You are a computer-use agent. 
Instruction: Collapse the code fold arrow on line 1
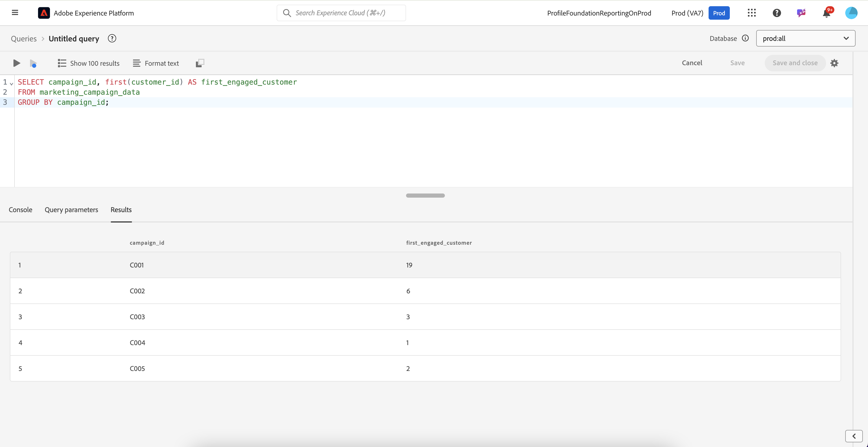coord(12,83)
